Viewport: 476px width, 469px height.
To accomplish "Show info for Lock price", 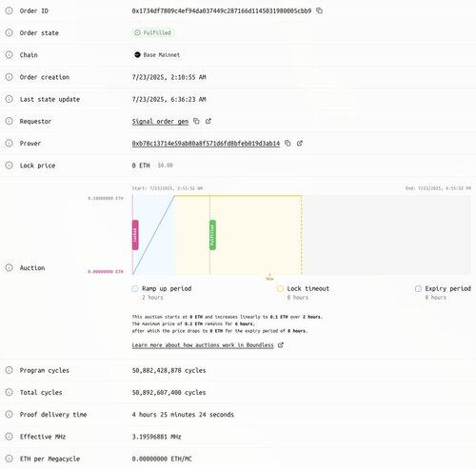I will point(10,166).
